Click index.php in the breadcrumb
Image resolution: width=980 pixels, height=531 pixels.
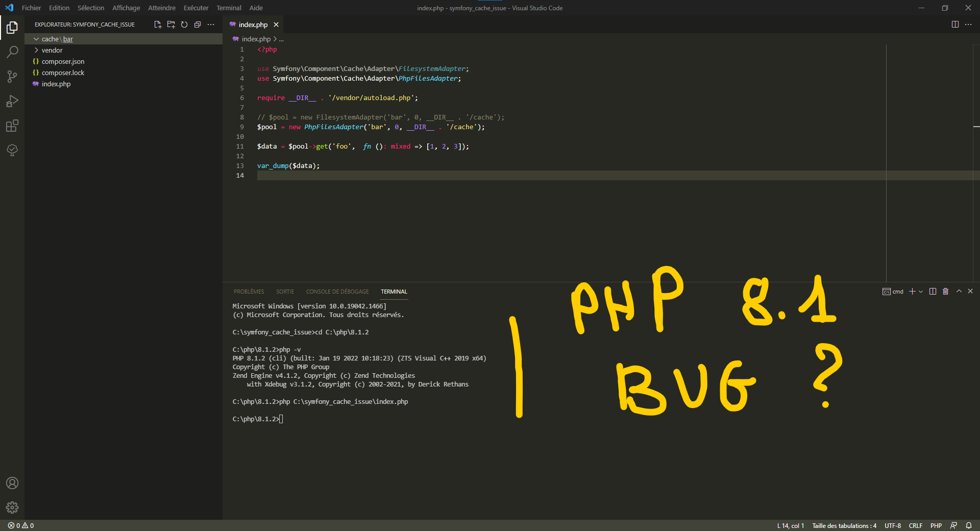256,39
